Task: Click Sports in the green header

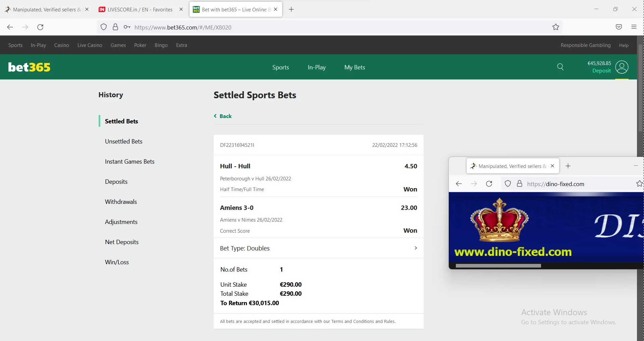Action: click(x=281, y=67)
